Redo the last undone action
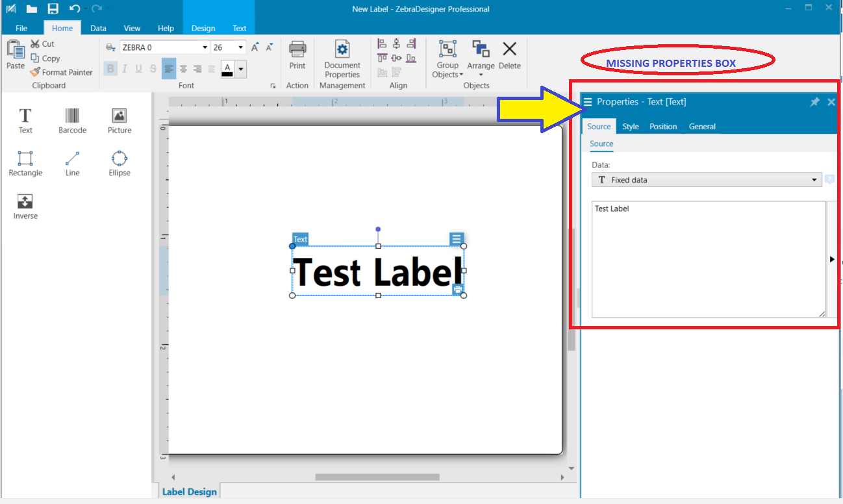Viewport: 843px width, 504px height. [x=97, y=8]
